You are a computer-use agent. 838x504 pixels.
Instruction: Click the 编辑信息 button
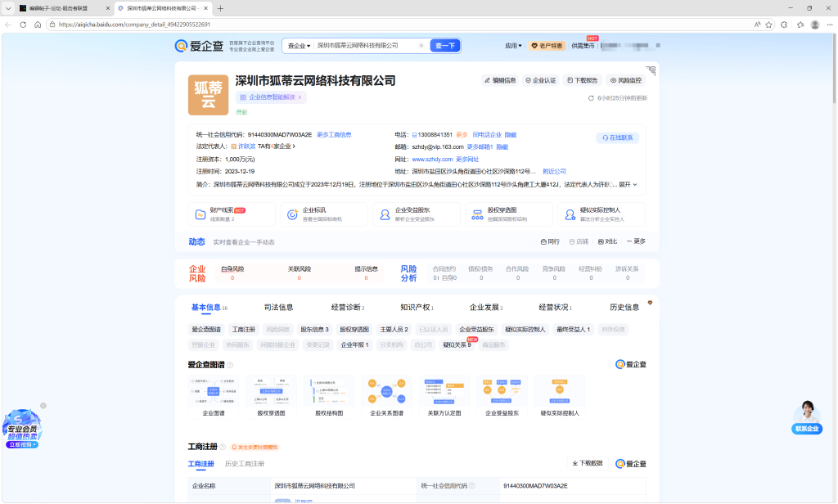pyautogui.click(x=500, y=81)
